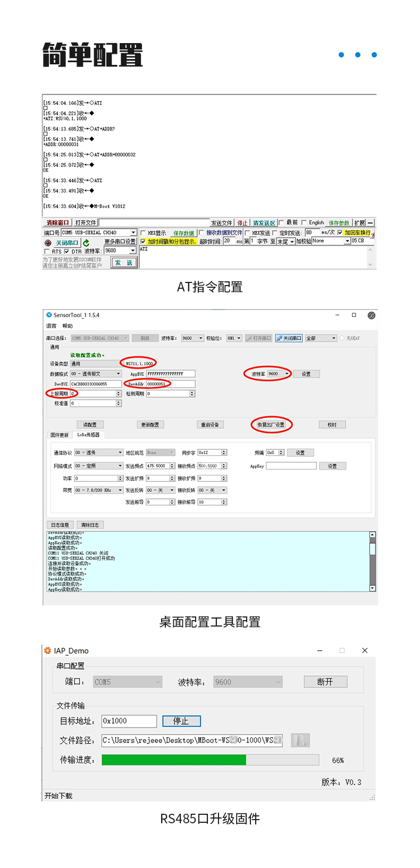The image size is (420, 868).
Task: Open the SSCOM 波特率 9600 dropdown
Action: [120, 251]
